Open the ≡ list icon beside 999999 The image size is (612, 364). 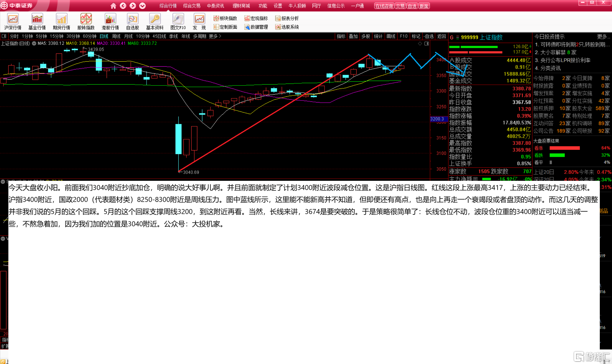[458, 37]
